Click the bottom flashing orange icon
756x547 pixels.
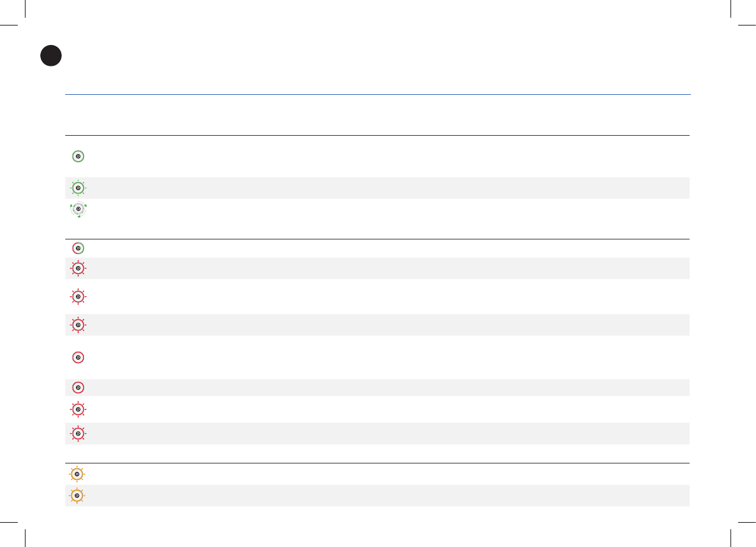coord(77,495)
